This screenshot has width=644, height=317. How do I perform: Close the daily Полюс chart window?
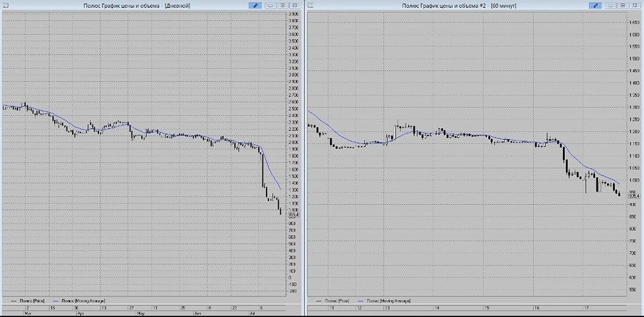(x=294, y=5)
